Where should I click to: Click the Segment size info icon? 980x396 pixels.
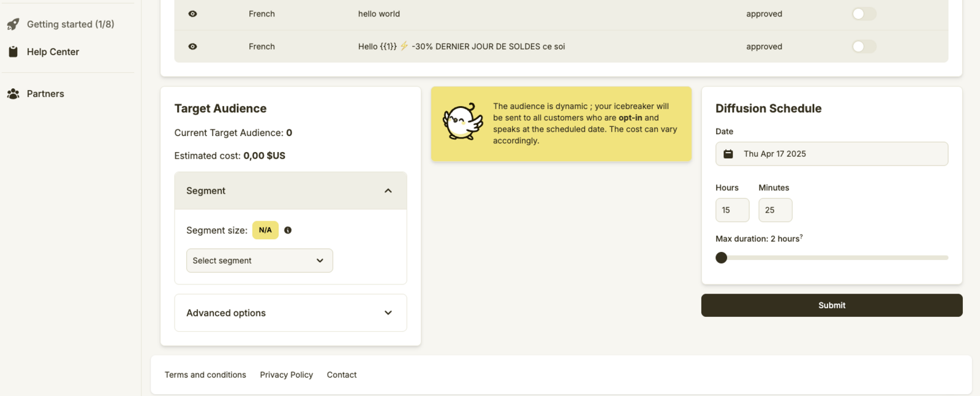click(288, 230)
